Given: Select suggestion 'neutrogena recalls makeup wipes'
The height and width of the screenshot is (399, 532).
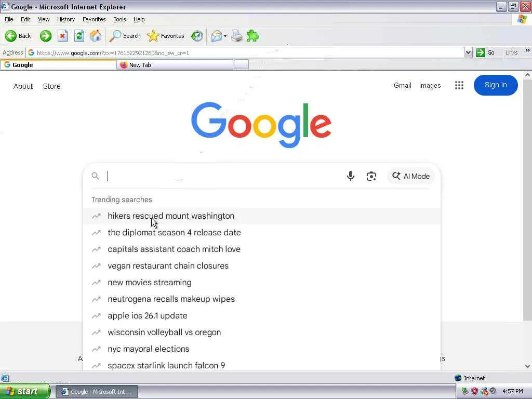Looking at the screenshot, I should point(262,299).
